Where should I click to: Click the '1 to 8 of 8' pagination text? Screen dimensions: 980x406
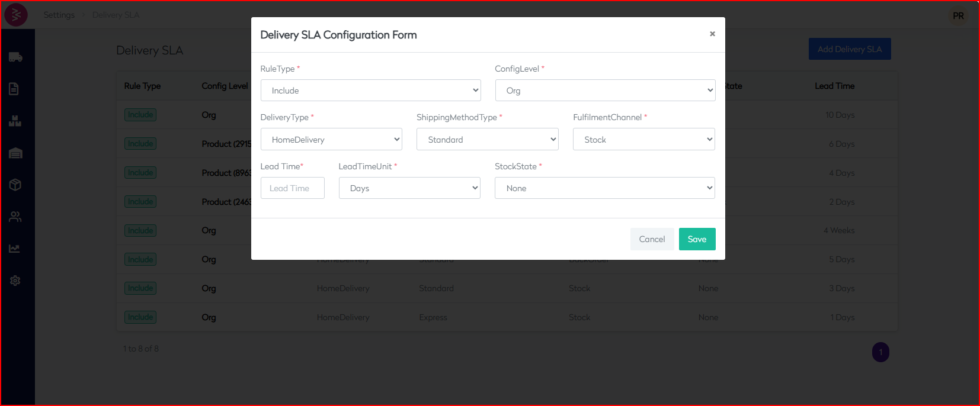pyautogui.click(x=141, y=349)
